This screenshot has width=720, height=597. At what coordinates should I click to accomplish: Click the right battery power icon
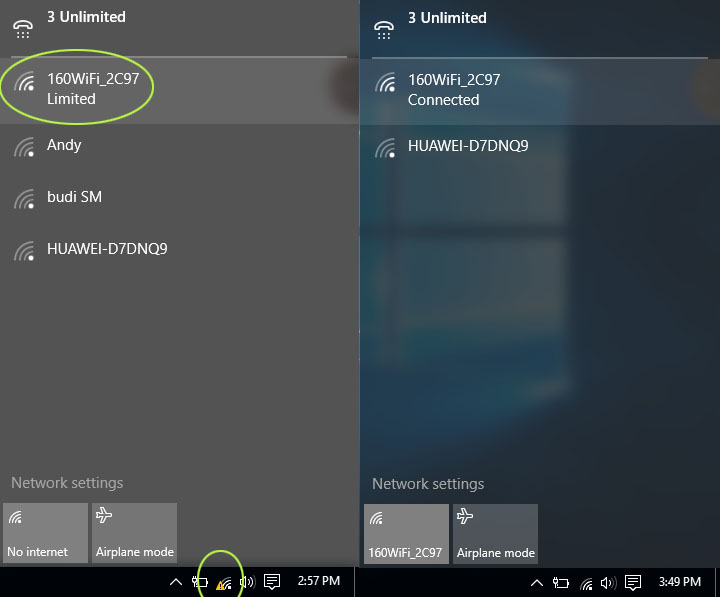pos(561,583)
